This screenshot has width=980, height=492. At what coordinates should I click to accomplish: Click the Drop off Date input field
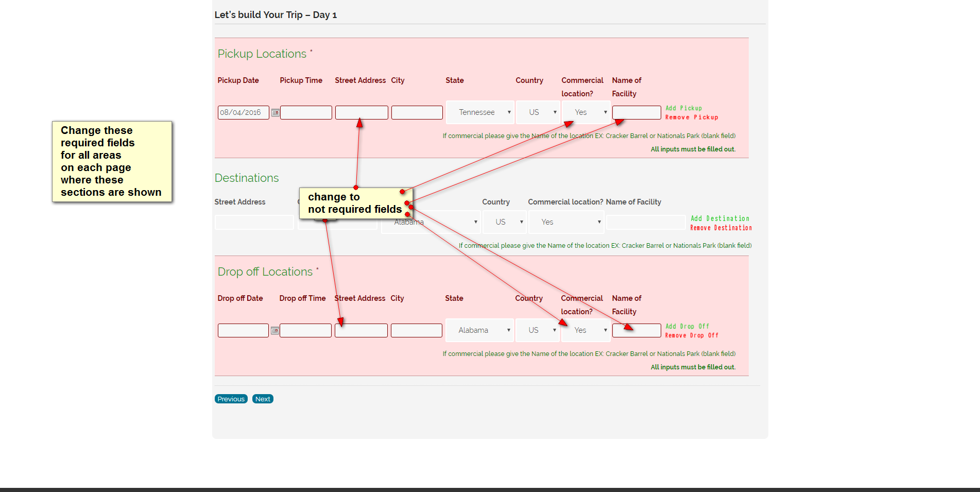[x=243, y=330]
